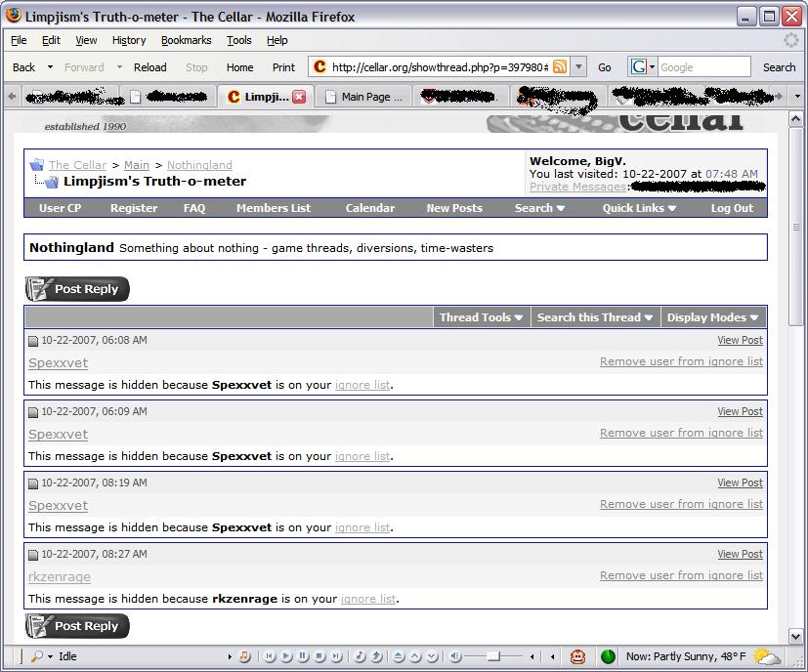Click Log Out in the navbar
Viewport: 808px width, 672px height.
[x=732, y=208]
